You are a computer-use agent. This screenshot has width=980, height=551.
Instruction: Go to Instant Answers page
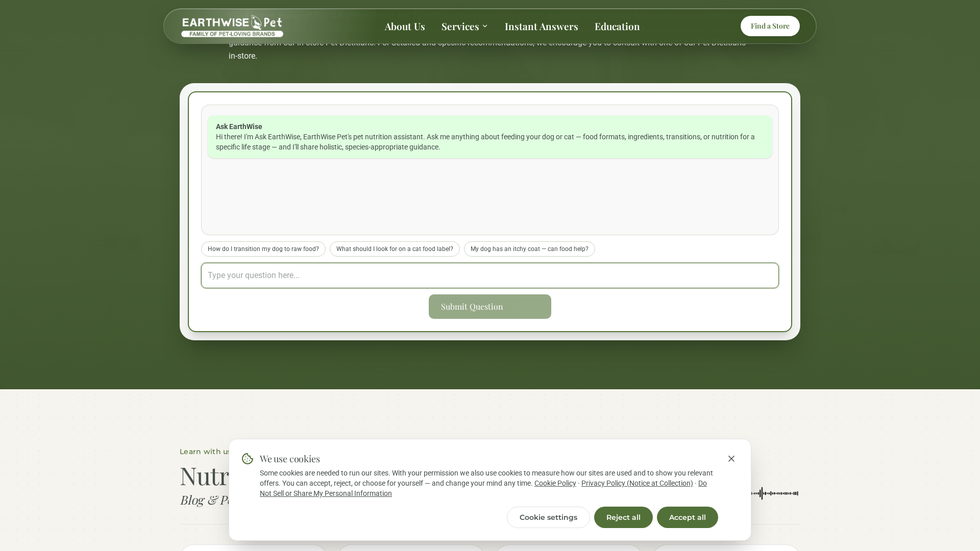(x=542, y=26)
